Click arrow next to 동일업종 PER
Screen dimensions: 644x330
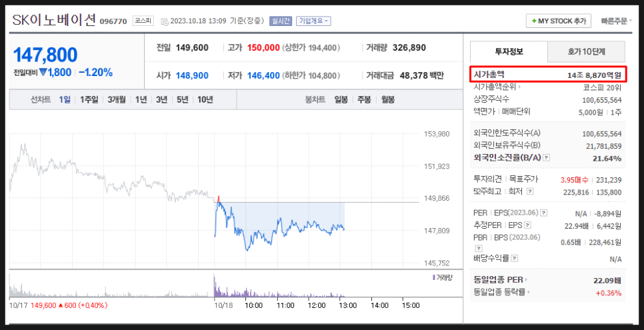click(526, 280)
